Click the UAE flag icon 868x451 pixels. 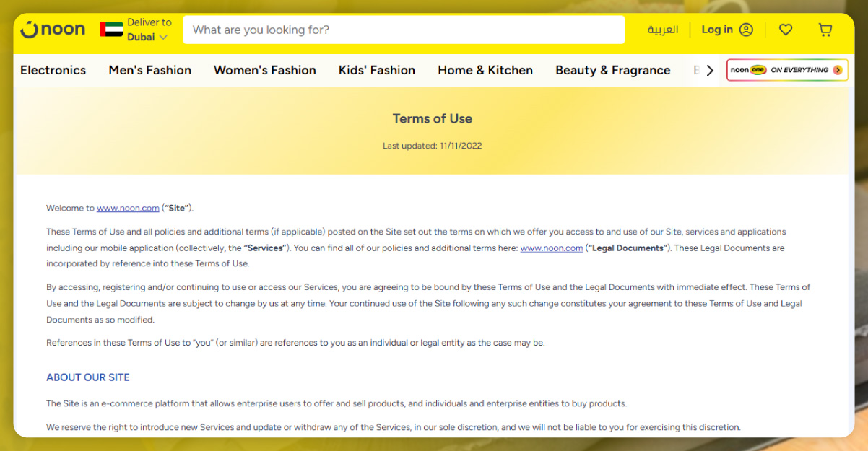[x=111, y=30]
